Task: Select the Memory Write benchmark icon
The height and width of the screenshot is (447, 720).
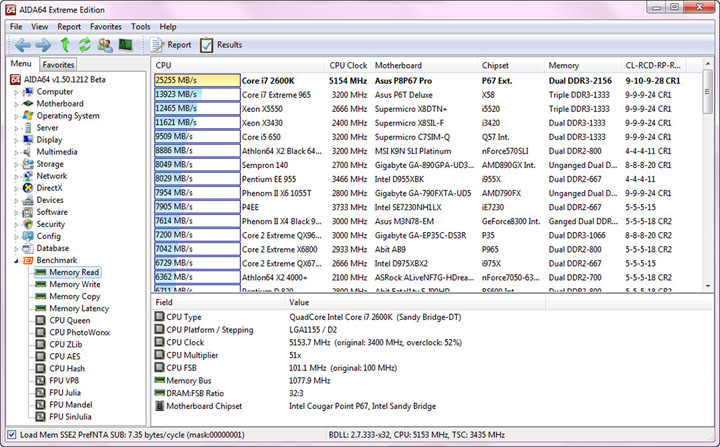Action: 41,284
